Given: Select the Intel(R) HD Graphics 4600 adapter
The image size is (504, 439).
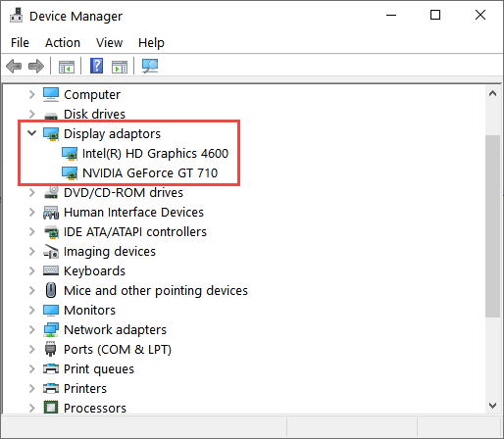Looking at the screenshot, I should click(x=155, y=153).
